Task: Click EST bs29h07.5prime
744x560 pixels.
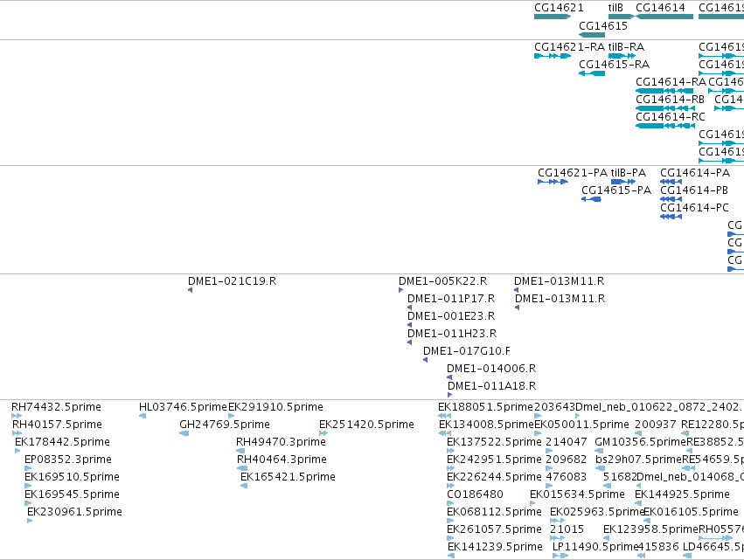Action: (x=601, y=468)
